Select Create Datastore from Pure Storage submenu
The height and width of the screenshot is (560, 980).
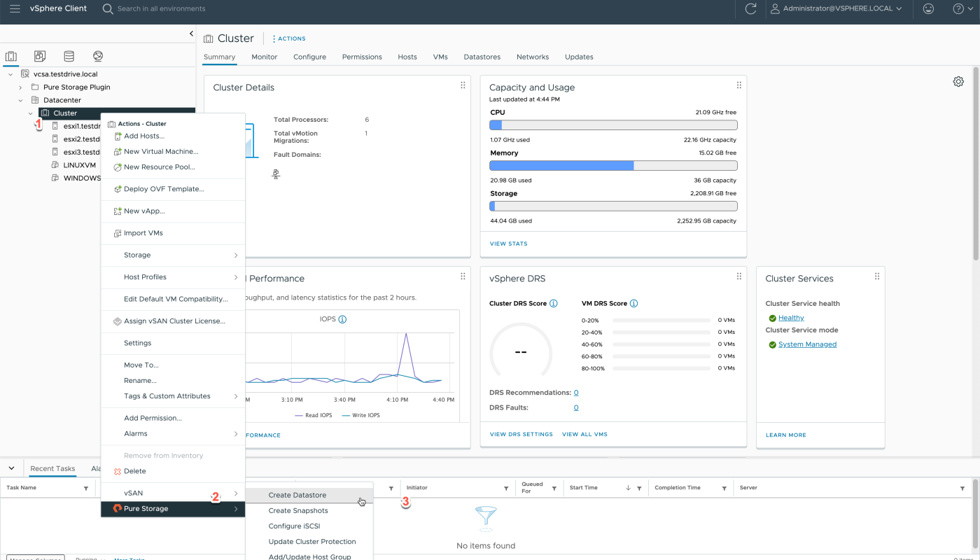(297, 495)
